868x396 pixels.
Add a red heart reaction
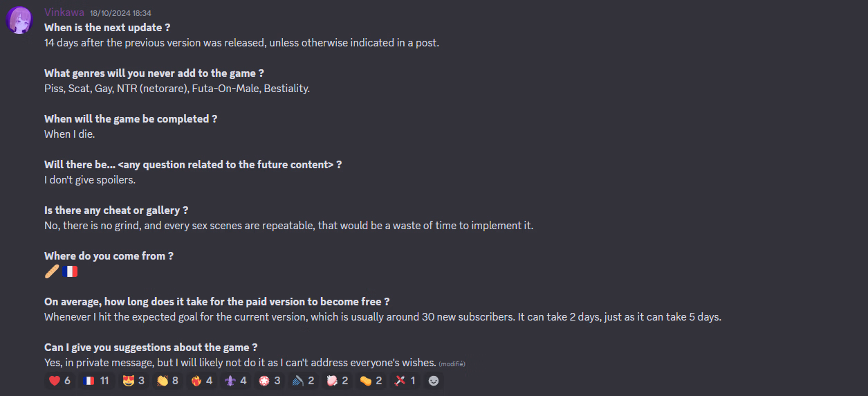pyautogui.click(x=60, y=381)
